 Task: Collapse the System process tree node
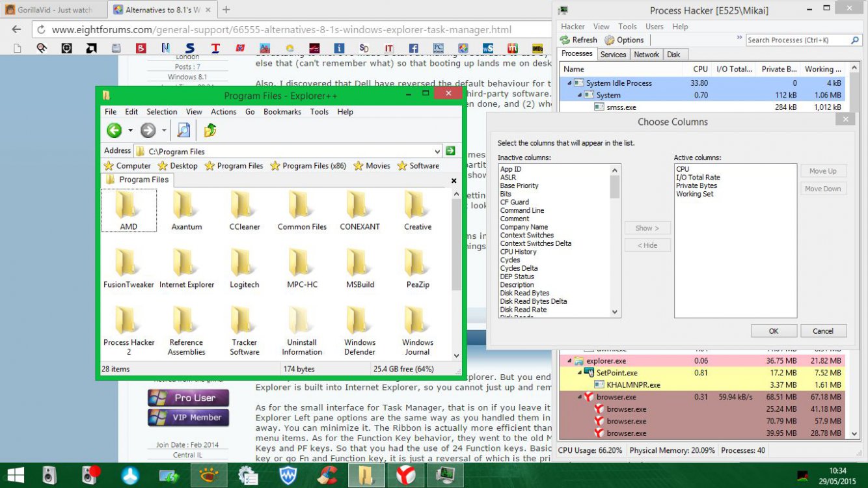tap(578, 95)
